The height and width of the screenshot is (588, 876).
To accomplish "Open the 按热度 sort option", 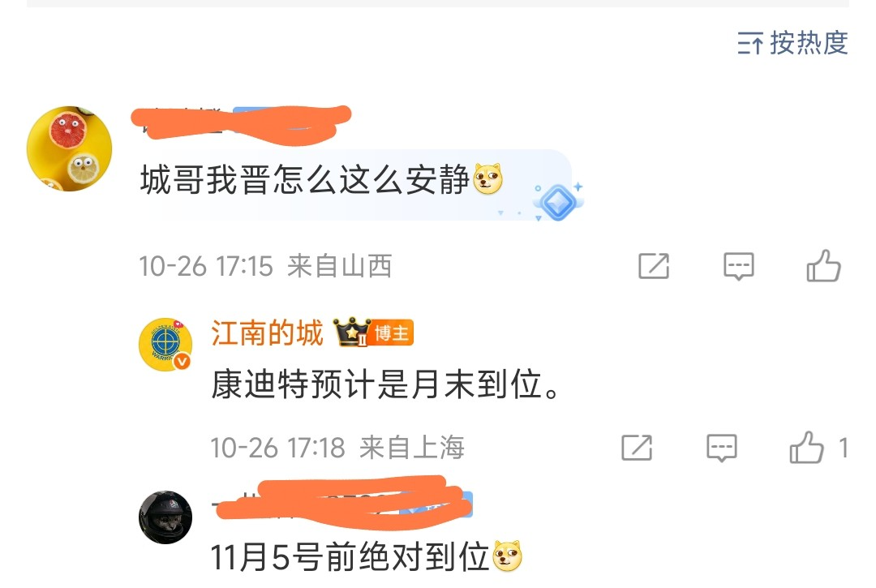I will point(792,43).
